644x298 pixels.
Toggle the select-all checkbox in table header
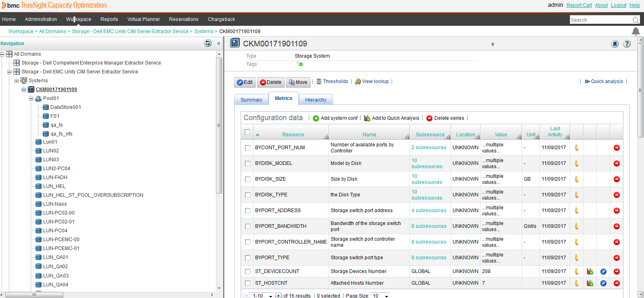248,132
